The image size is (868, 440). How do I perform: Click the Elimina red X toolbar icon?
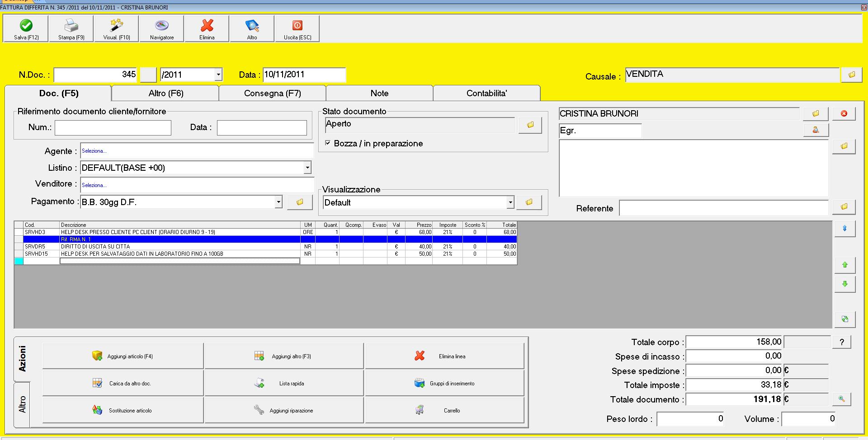tap(207, 26)
